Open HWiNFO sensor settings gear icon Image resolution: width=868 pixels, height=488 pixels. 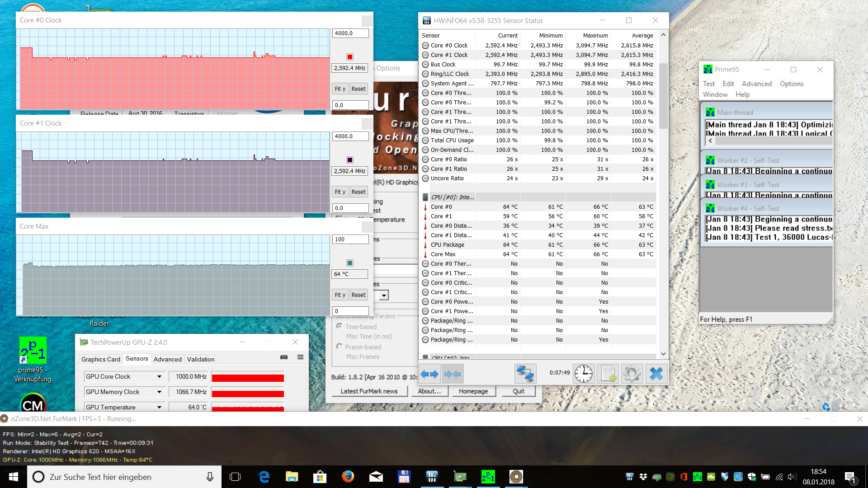point(632,374)
